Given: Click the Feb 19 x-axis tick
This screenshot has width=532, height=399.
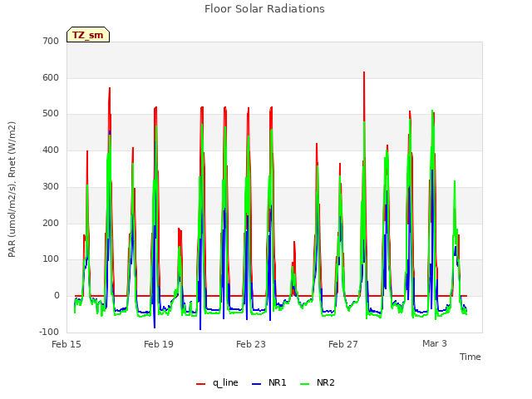Looking at the screenshot, I should click(x=159, y=344).
